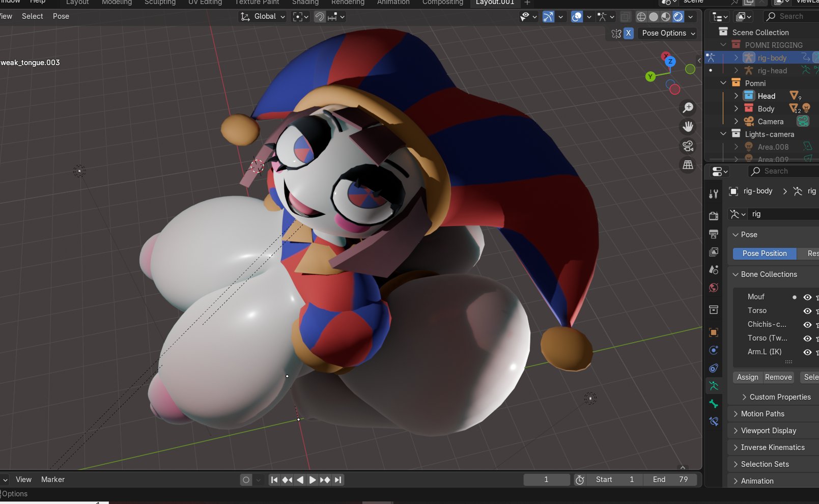Image resolution: width=819 pixels, height=504 pixels.
Task: Open the View Layer properties tab
Action: 714,252
